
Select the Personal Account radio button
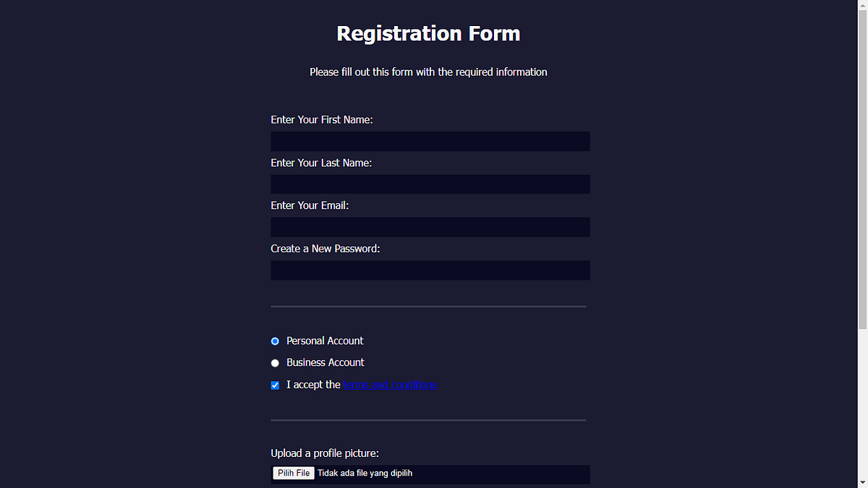point(275,341)
